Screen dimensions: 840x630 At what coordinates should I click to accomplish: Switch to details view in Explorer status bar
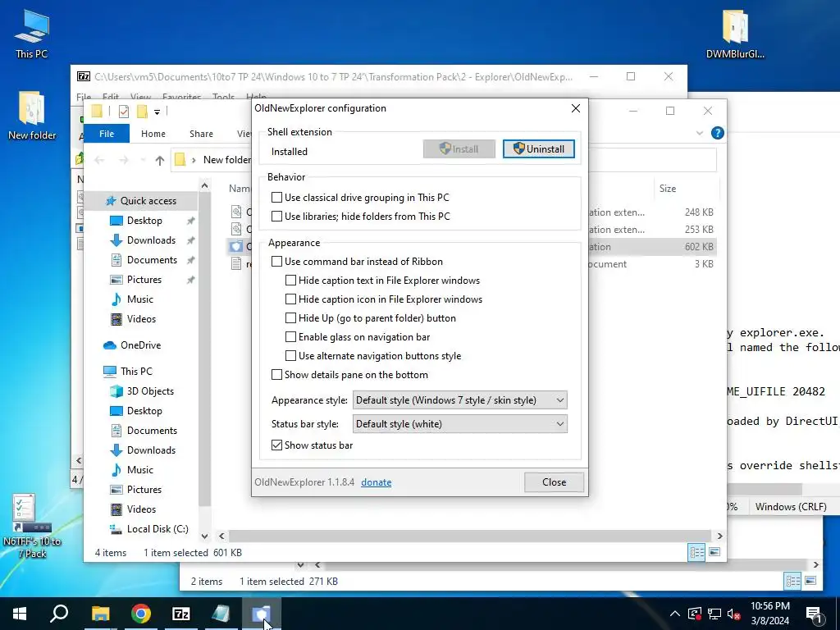point(696,552)
